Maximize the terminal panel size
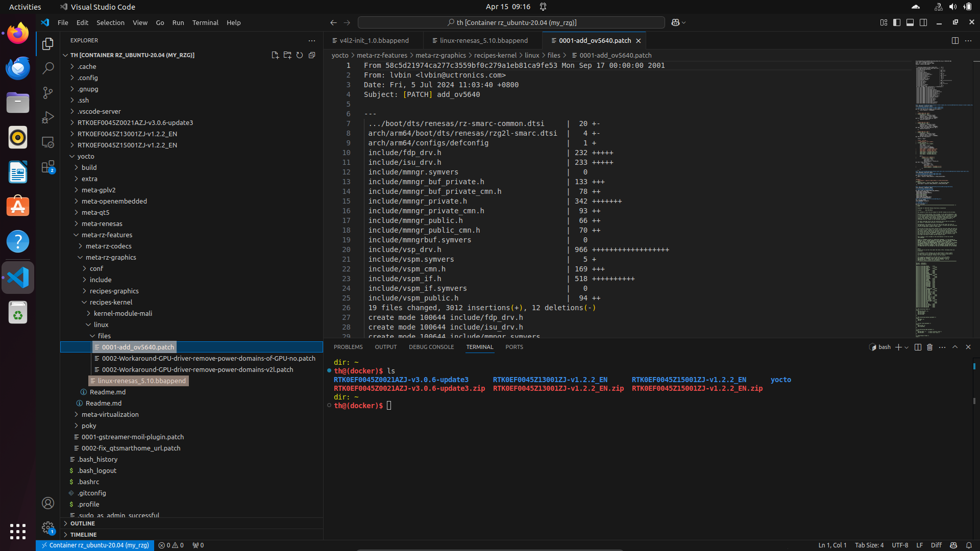 955,347
